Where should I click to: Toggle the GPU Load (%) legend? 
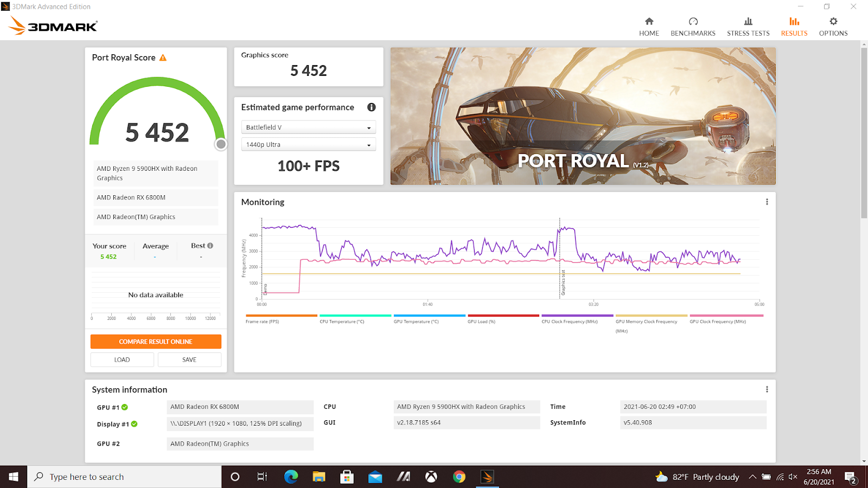pyautogui.click(x=503, y=319)
